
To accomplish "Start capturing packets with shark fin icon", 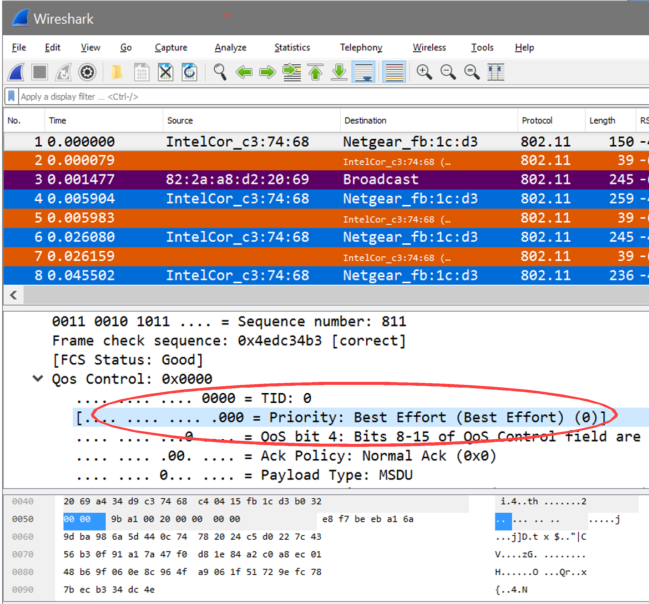I will 17,72.
